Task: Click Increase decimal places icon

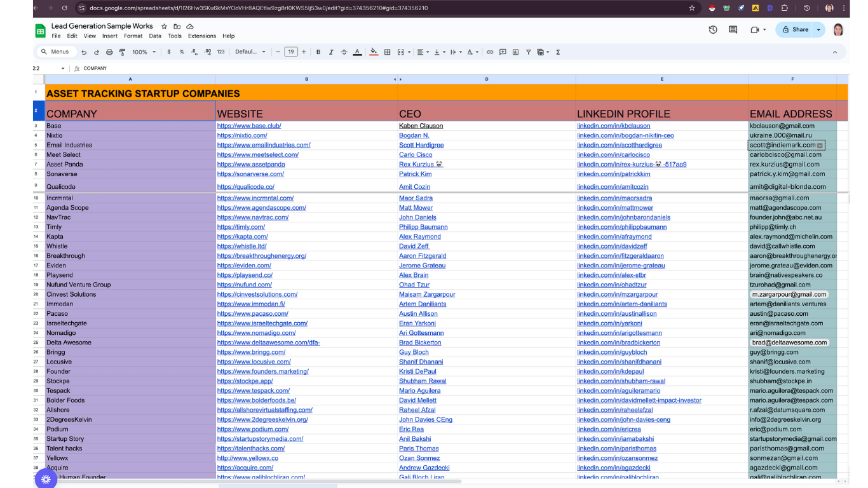Action: [x=208, y=52]
